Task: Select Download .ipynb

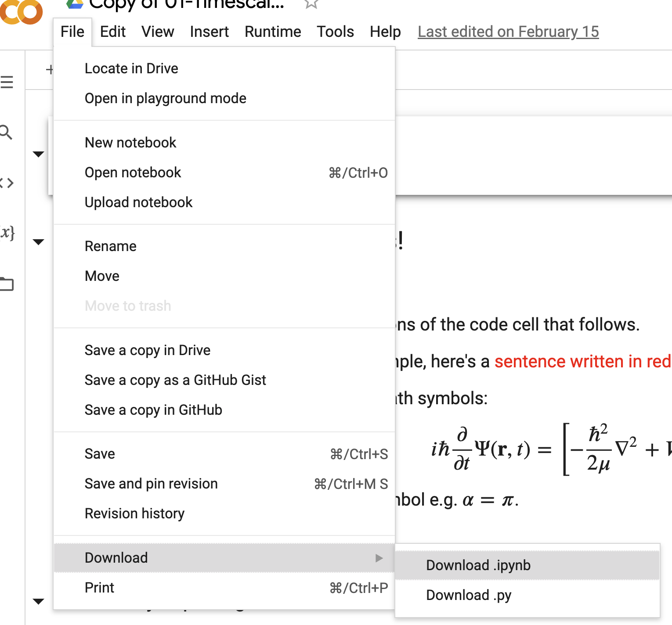Action: point(527,565)
